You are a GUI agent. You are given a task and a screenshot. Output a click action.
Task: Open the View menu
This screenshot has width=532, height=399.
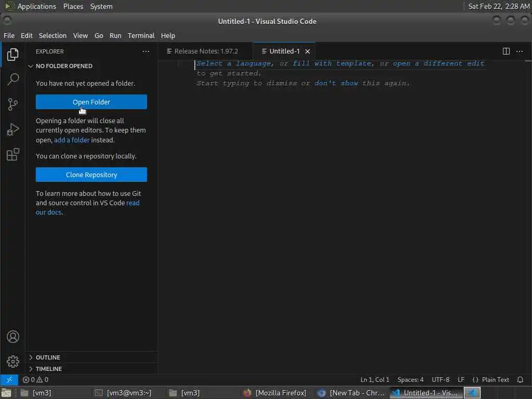pos(81,36)
